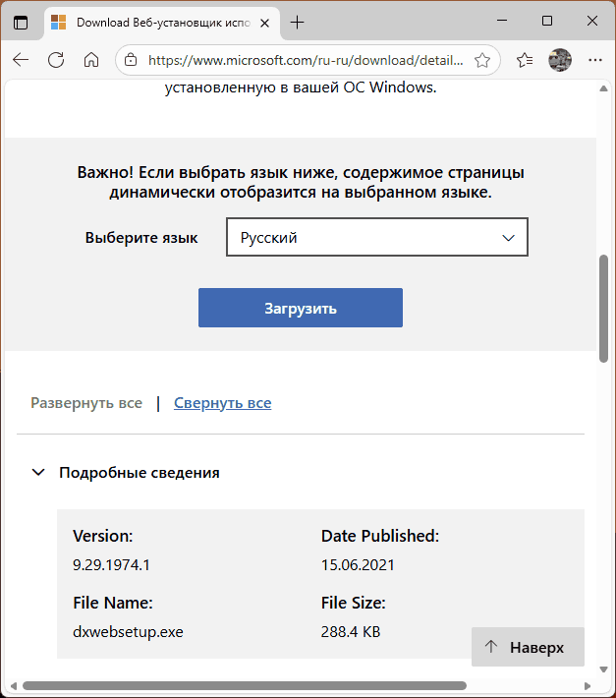
Task: Click the horizontal scrollbar thumb
Action: 245,685
